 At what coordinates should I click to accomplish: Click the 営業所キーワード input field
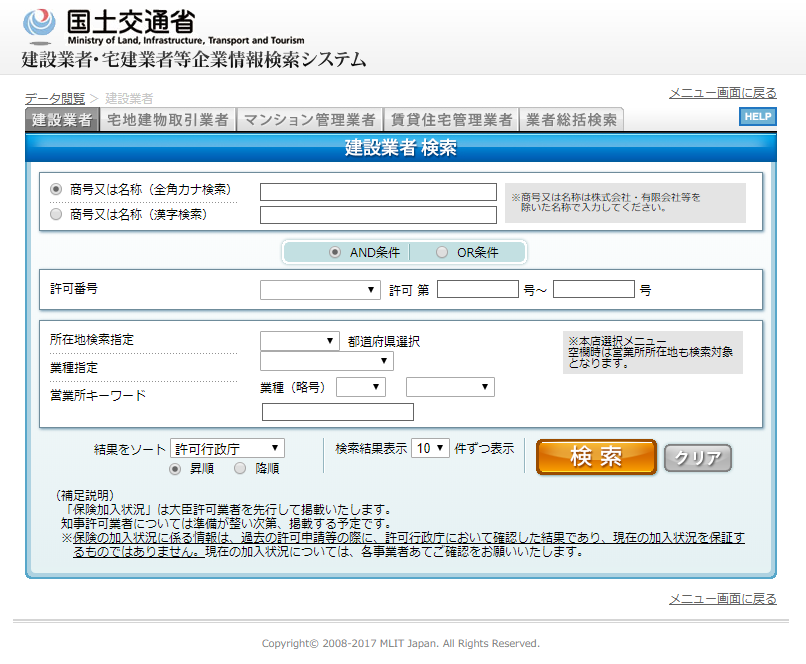coord(338,412)
